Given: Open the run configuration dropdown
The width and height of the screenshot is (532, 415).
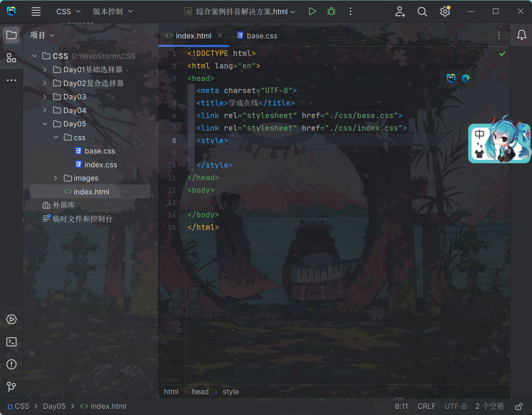Looking at the screenshot, I should (240, 12).
